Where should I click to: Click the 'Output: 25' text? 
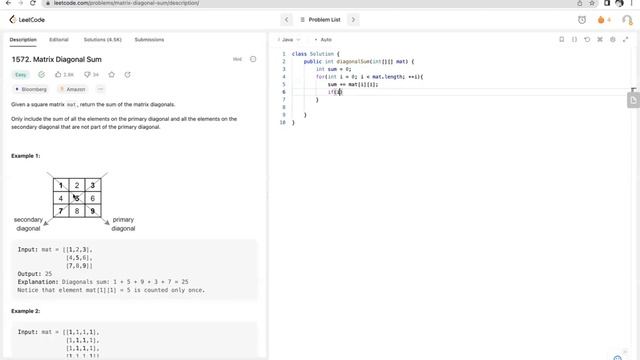coord(35,274)
